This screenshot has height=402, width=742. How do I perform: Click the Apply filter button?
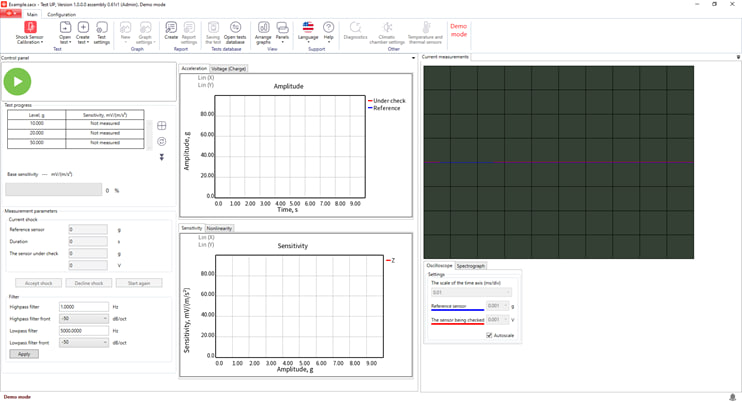coord(24,354)
